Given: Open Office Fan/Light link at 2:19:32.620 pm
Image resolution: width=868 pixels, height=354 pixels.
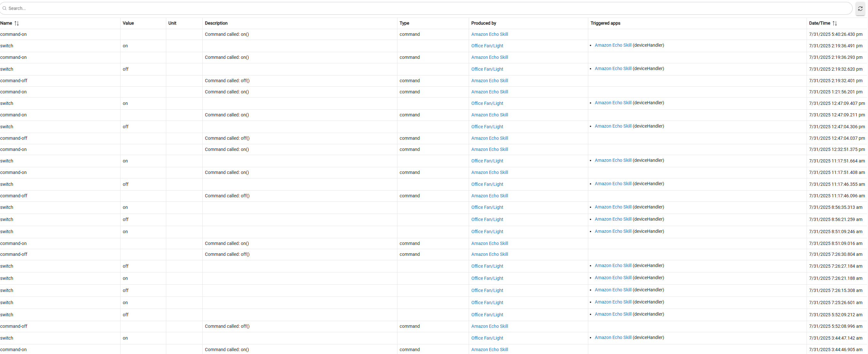Looking at the screenshot, I should (x=487, y=69).
